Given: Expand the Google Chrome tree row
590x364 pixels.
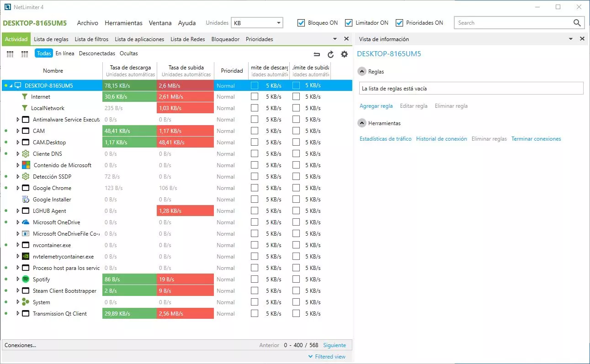Looking at the screenshot, I should point(18,188).
